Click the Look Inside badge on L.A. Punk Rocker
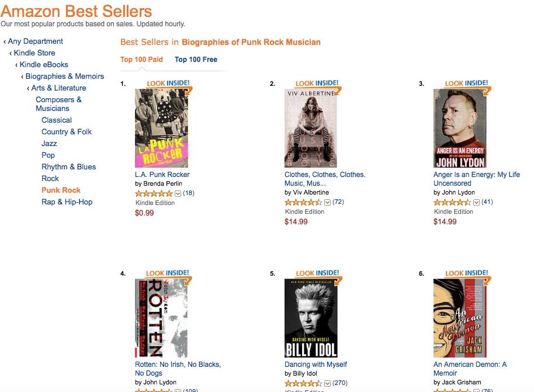Image resolution: width=534 pixels, height=392 pixels. pyautogui.click(x=168, y=84)
